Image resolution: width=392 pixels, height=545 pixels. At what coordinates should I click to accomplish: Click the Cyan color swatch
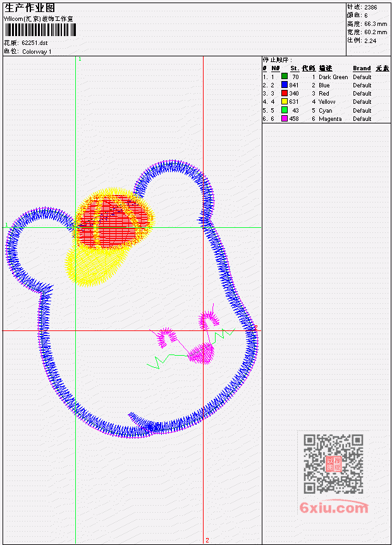[x=285, y=110]
